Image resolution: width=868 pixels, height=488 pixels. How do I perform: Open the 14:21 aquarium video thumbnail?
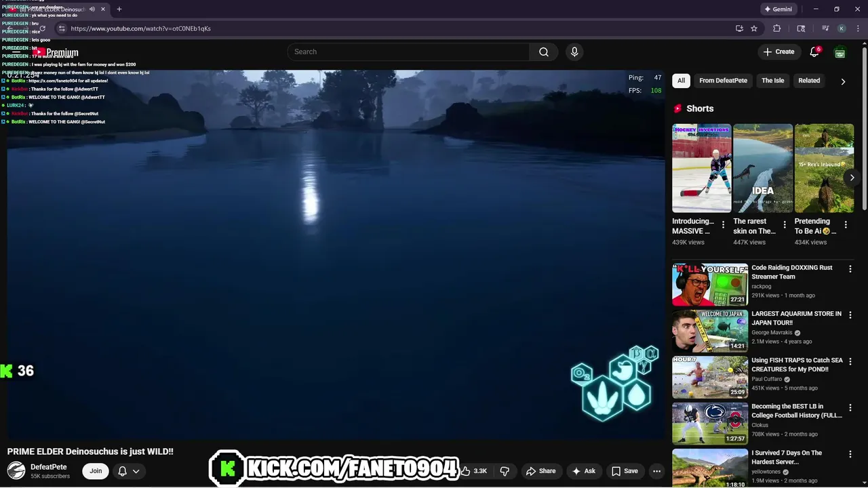point(710,331)
